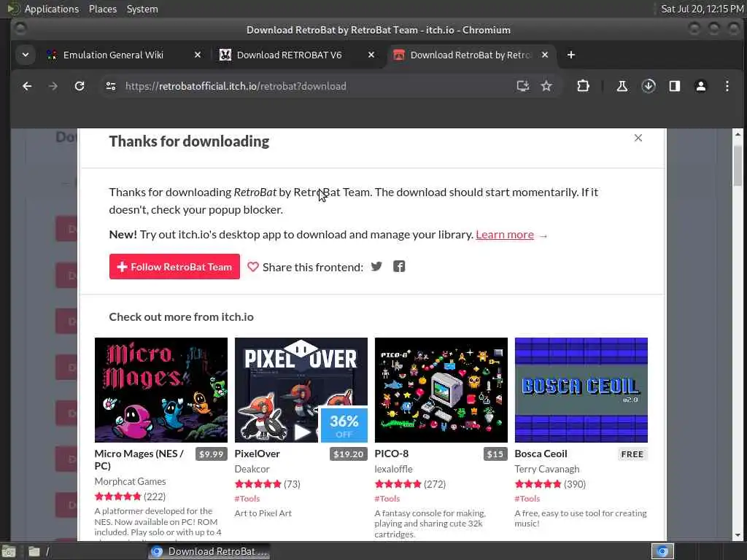747x560 pixels.
Task: Click the scrollbar down arrow
Action: pyautogui.click(x=738, y=536)
